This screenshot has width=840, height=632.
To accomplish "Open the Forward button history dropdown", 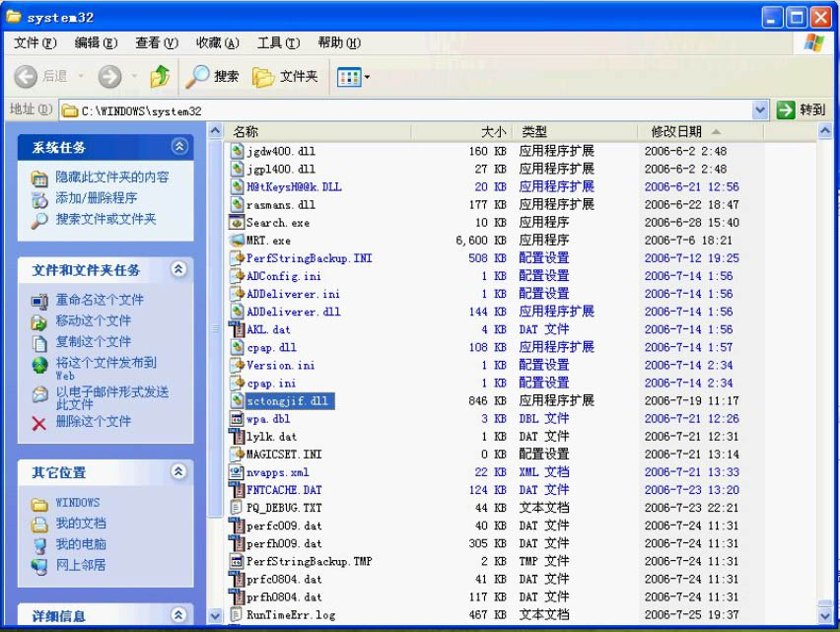I will tap(134, 77).
